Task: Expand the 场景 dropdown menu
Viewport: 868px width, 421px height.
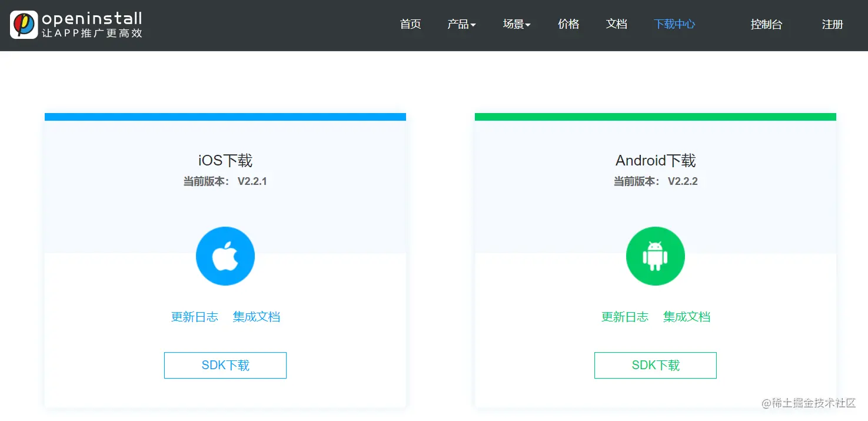Action: 517,24
